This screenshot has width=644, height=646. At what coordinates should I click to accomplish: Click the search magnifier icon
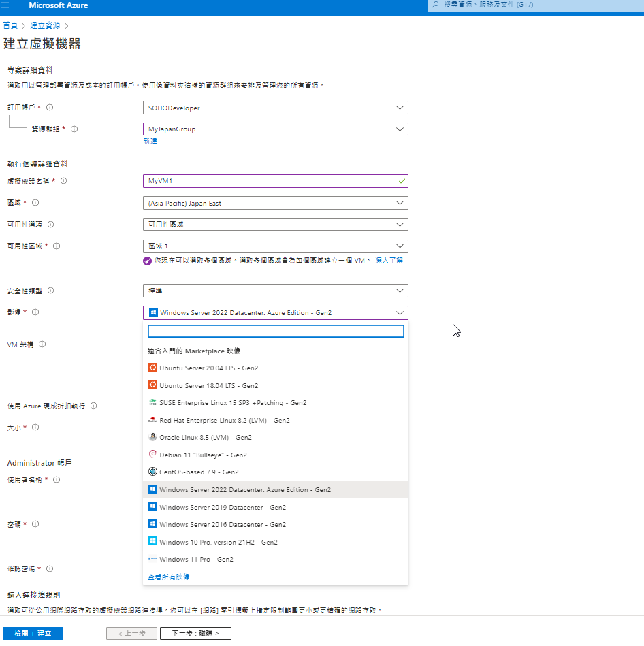pyautogui.click(x=435, y=5)
